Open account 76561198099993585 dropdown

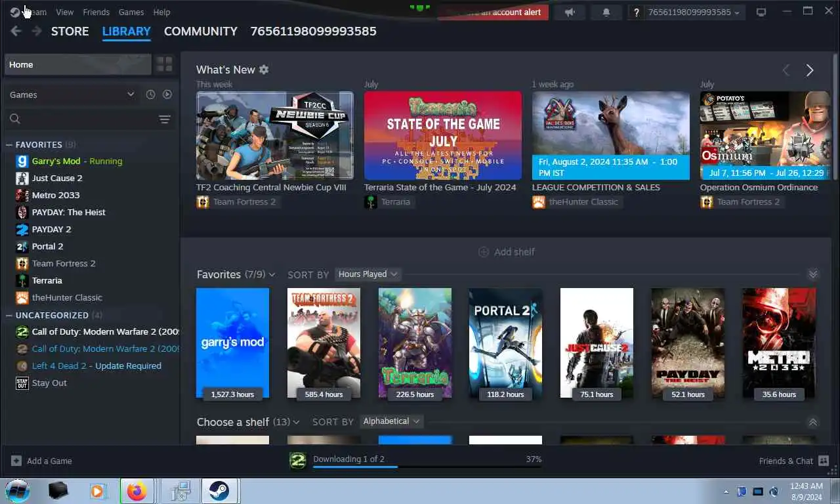point(694,12)
